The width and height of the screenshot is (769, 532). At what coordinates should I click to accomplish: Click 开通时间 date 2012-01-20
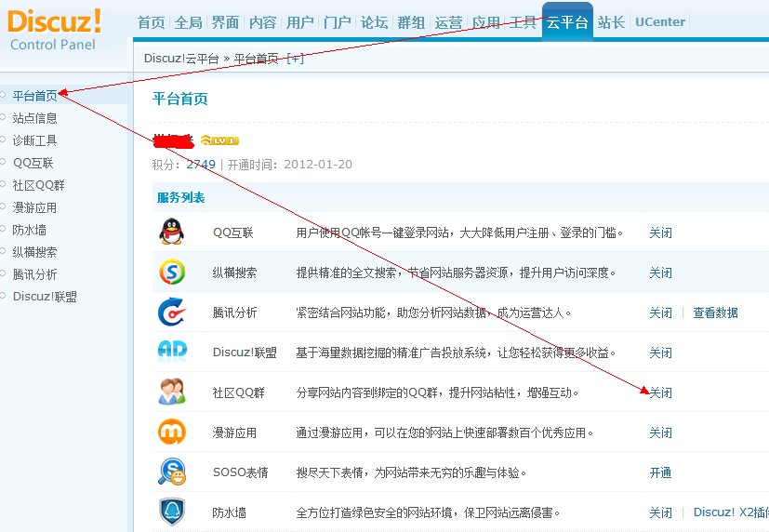[318, 165]
